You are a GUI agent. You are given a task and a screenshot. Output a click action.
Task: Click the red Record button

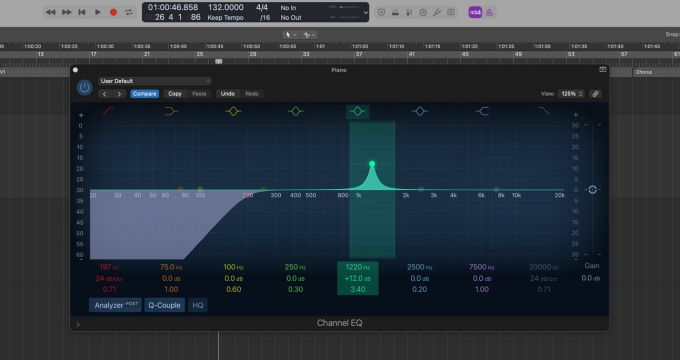tap(113, 12)
